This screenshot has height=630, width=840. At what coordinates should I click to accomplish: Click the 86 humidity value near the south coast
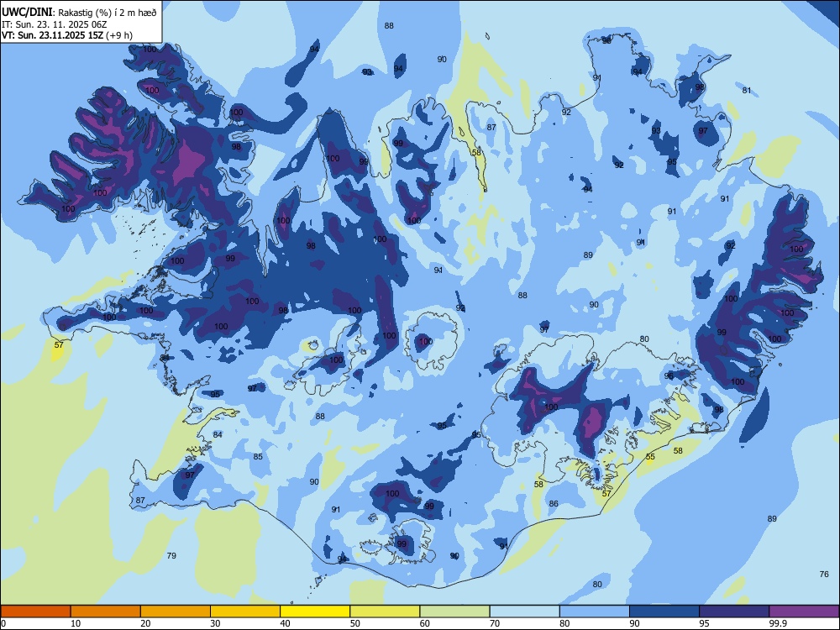[x=554, y=503]
